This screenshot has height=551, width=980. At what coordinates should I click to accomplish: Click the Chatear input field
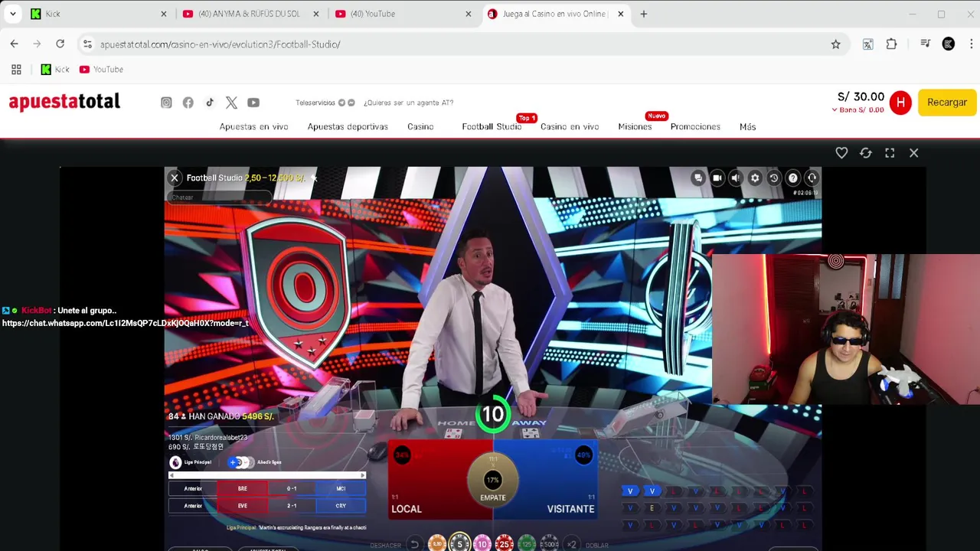point(219,197)
